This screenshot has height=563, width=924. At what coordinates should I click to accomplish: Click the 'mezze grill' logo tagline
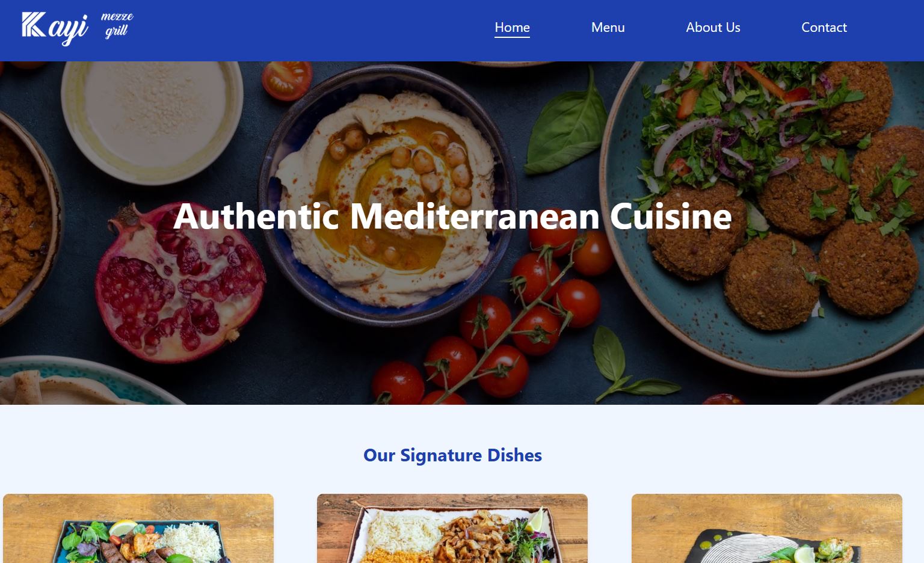click(x=117, y=24)
